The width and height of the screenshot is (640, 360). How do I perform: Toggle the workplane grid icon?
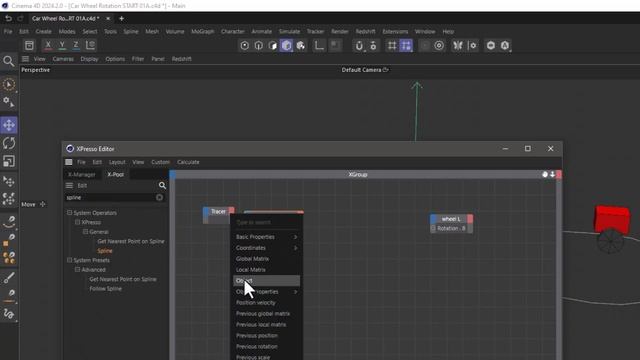pyautogui.click(x=392, y=46)
